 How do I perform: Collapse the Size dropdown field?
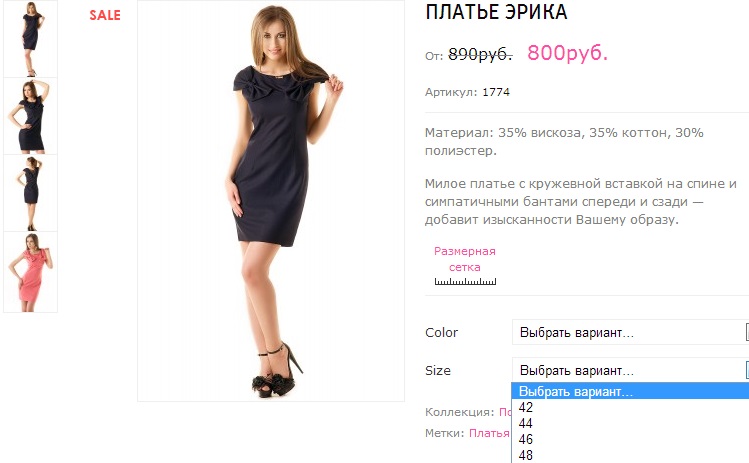[x=629, y=370]
